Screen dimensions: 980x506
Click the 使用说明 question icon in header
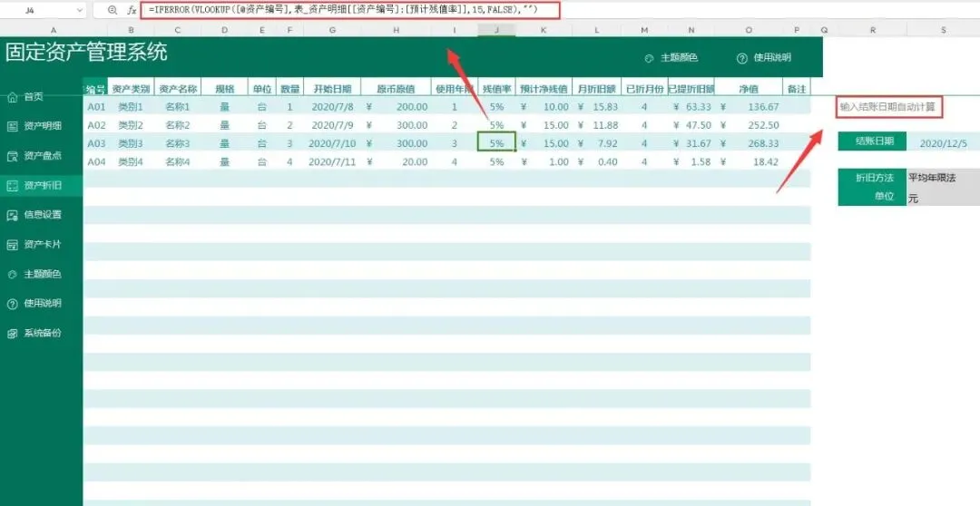coord(742,58)
